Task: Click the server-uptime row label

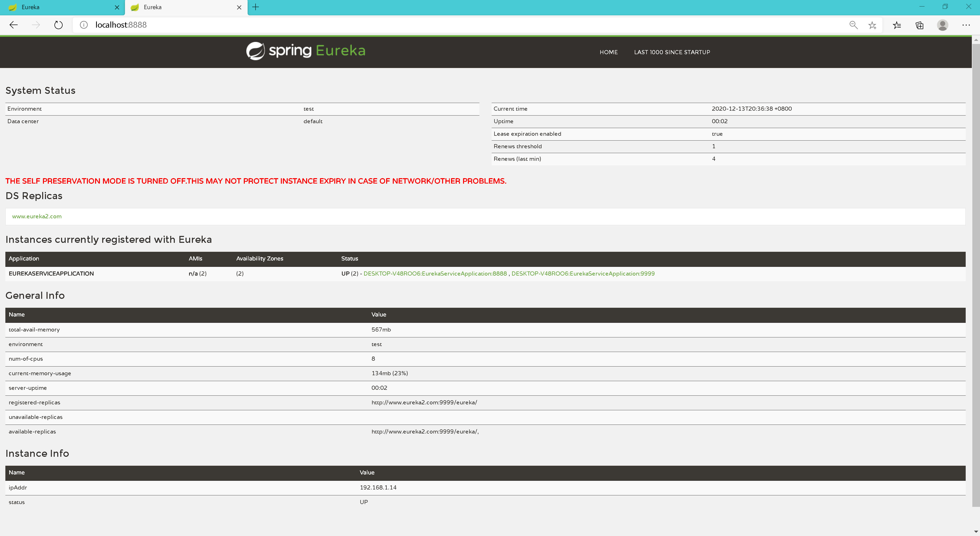Action: point(28,388)
